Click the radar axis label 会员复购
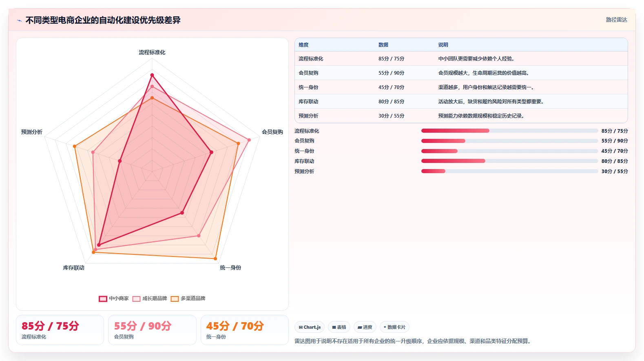Screen dimensions: 644x361 click(x=272, y=132)
